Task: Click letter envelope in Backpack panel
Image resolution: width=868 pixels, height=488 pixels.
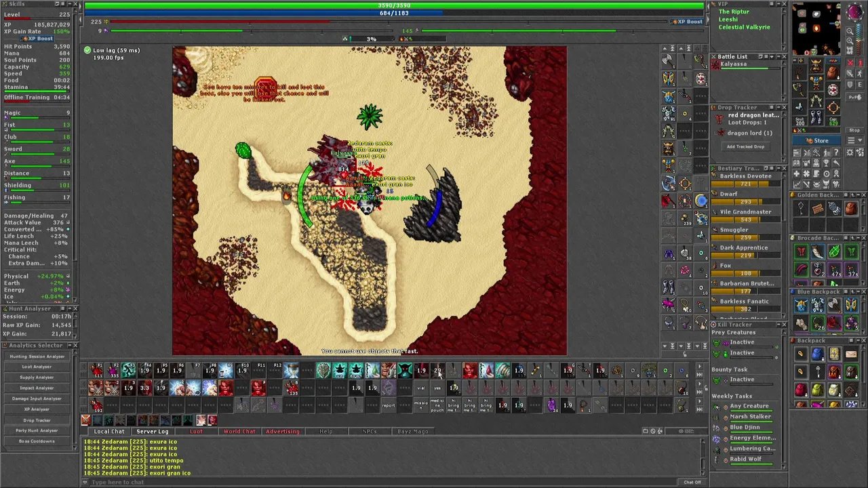Action: (x=851, y=354)
